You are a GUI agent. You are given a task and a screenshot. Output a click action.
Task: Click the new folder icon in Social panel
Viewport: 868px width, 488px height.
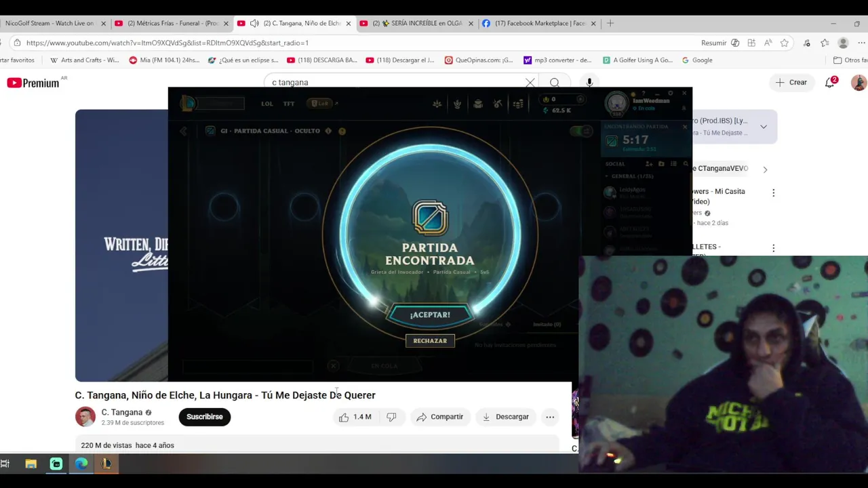[661, 163]
